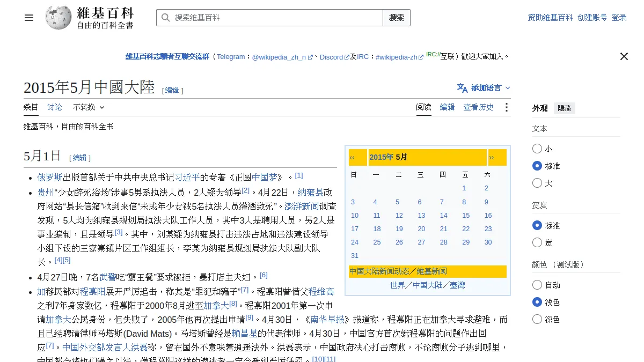The height and width of the screenshot is (362, 644).
Task: Select standard text size 标准
Action: tap(537, 166)
